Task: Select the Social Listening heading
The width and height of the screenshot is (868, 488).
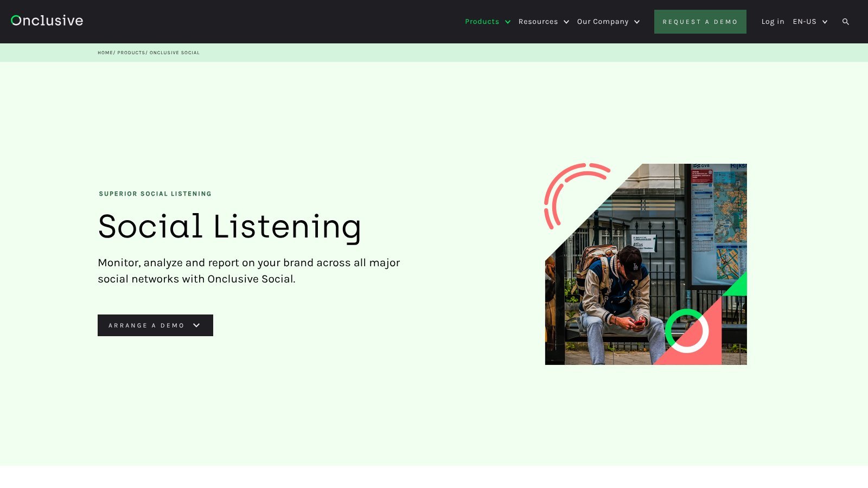Action: [x=229, y=227]
